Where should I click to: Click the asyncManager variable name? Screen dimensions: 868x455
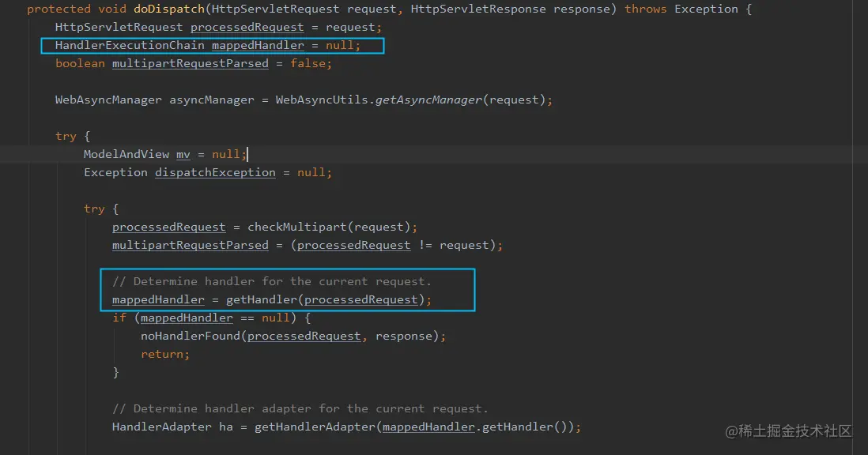tap(211, 100)
